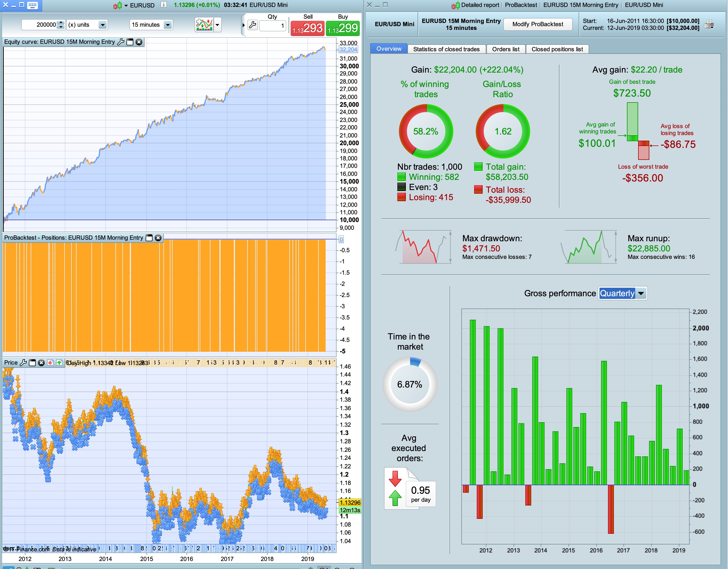This screenshot has width=728, height=569.
Task: Click the Price panel wrench settings icon
Action: pyautogui.click(x=23, y=362)
